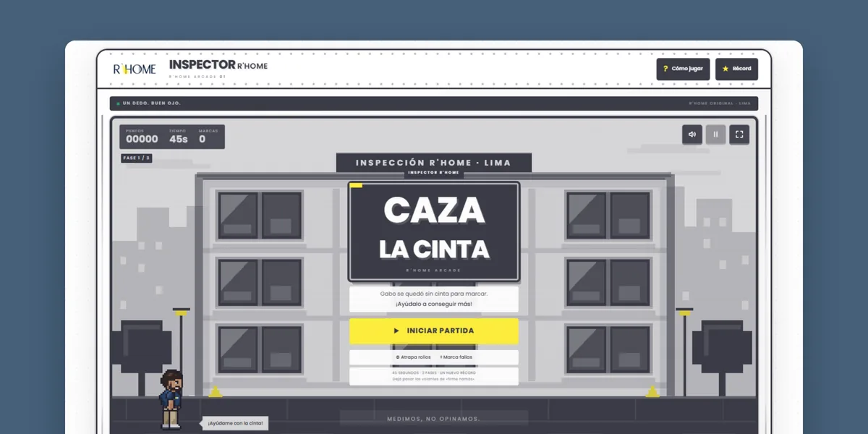The image size is (868, 434).
Task: Click the Puntos score 00000
Action: tap(142, 139)
